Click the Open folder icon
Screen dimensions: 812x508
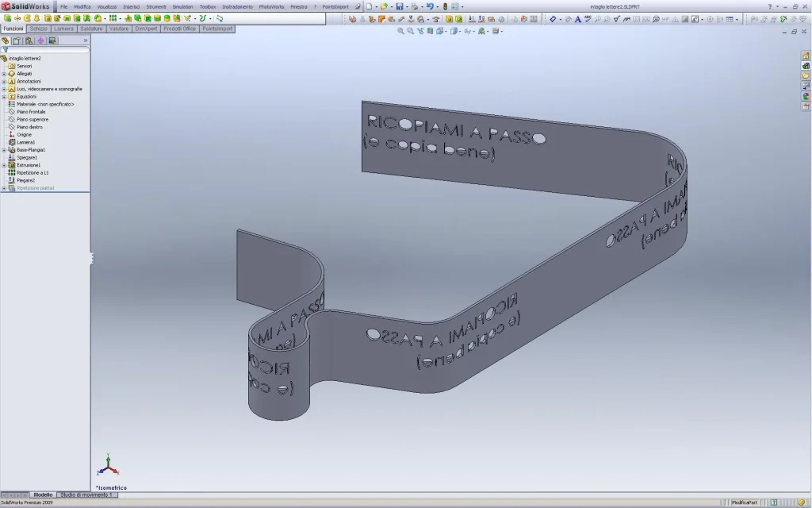[x=384, y=6]
